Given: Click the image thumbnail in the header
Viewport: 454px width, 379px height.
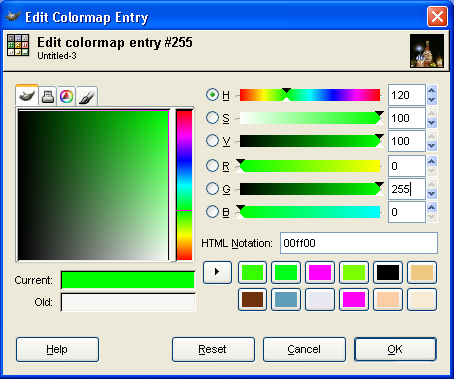Looking at the screenshot, I should [x=427, y=51].
